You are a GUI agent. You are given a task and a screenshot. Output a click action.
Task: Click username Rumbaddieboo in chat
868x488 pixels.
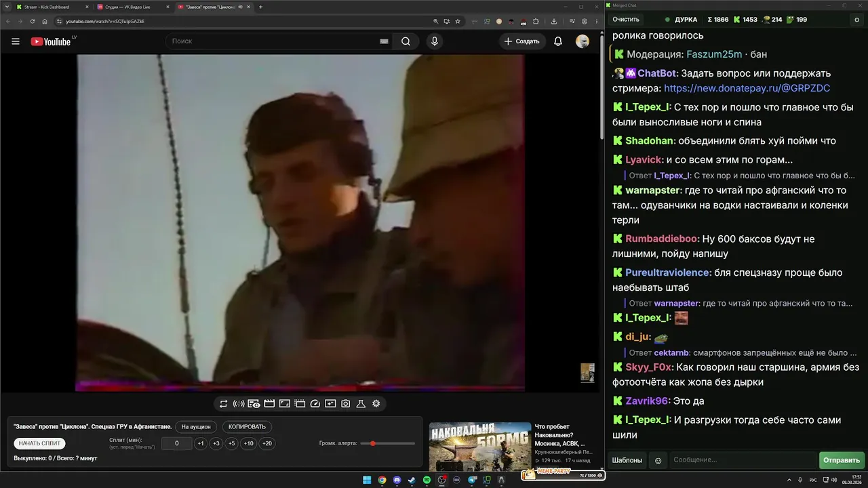point(661,239)
